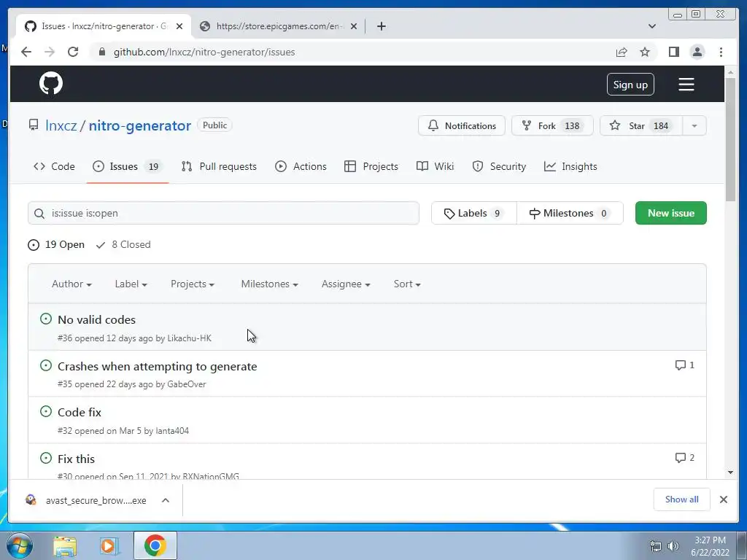Click the browser forward arrow

[50, 52]
